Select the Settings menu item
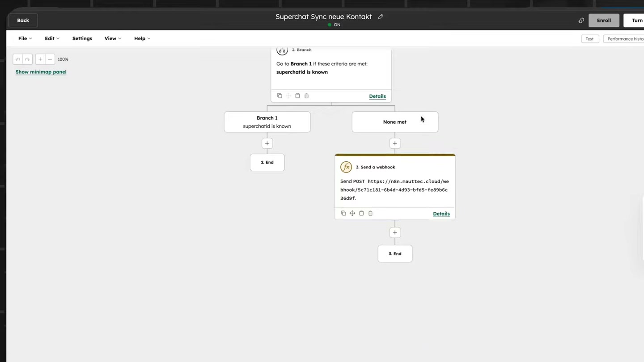 [x=82, y=38]
